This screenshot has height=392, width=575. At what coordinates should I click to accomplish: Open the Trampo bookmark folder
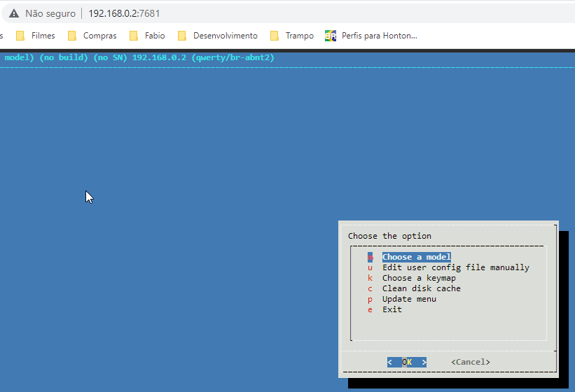pos(292,36)
